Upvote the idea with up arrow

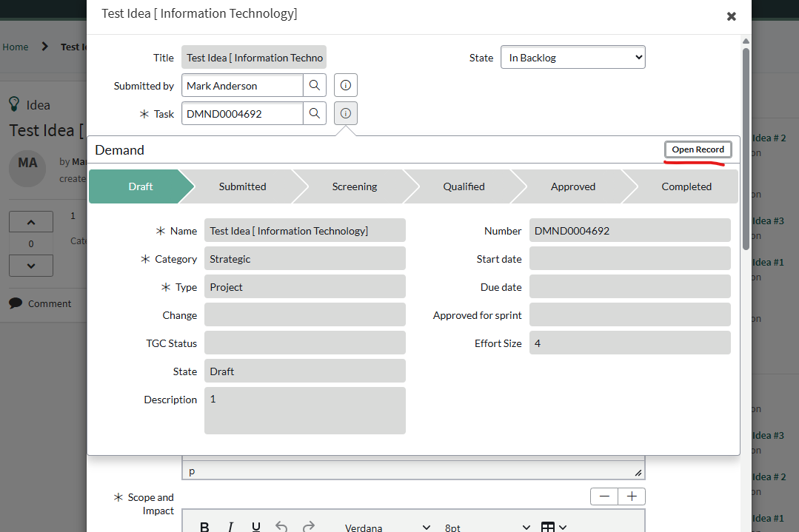point(31,222)
